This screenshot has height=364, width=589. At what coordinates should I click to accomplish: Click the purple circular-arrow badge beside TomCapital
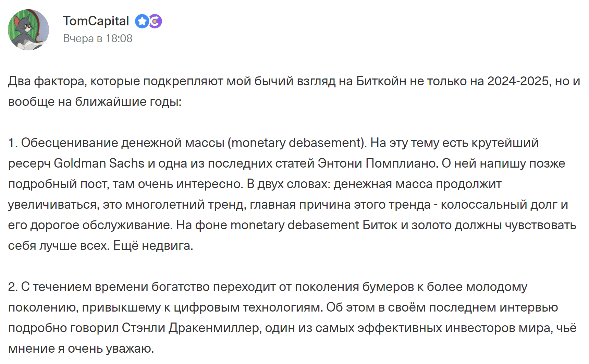click(156, 21)
